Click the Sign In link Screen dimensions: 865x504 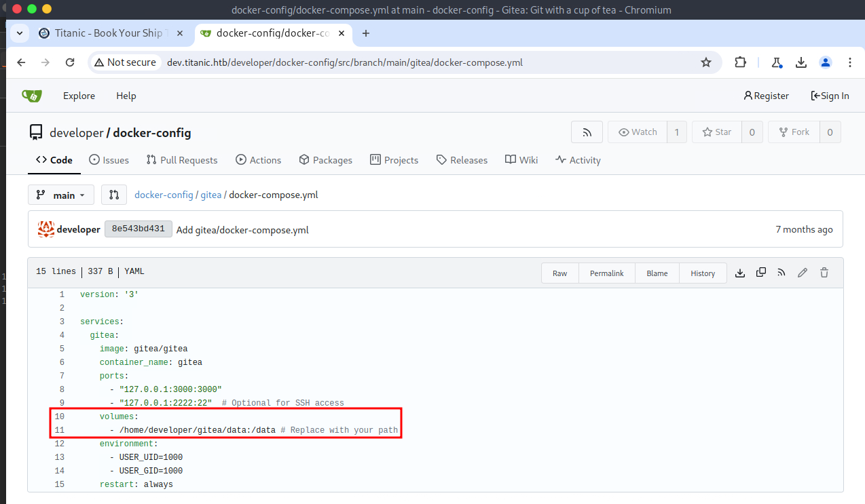pos(830,96)
